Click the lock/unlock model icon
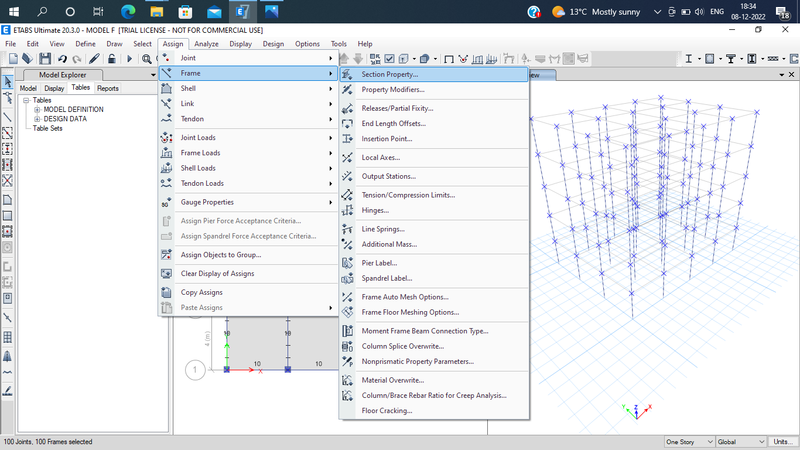 point(112,59)
